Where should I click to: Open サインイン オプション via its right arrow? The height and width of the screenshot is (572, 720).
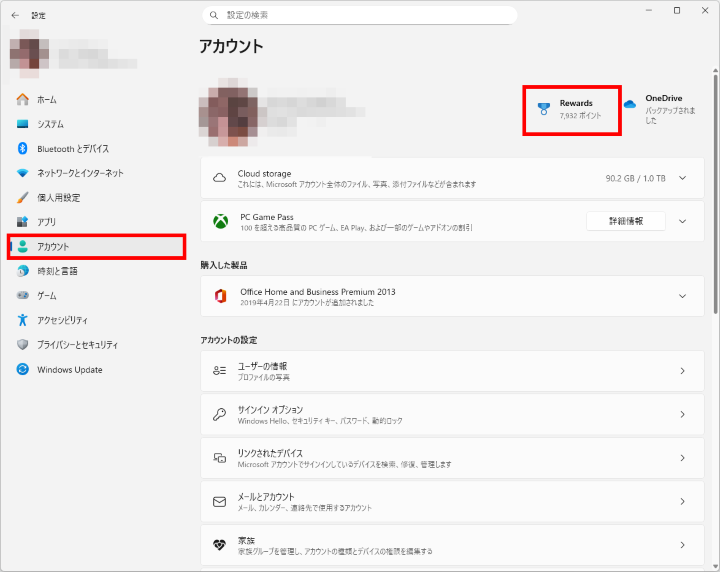682,414
